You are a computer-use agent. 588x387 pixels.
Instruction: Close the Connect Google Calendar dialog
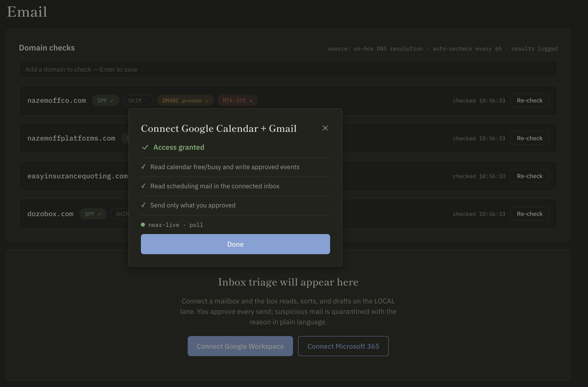325,128
